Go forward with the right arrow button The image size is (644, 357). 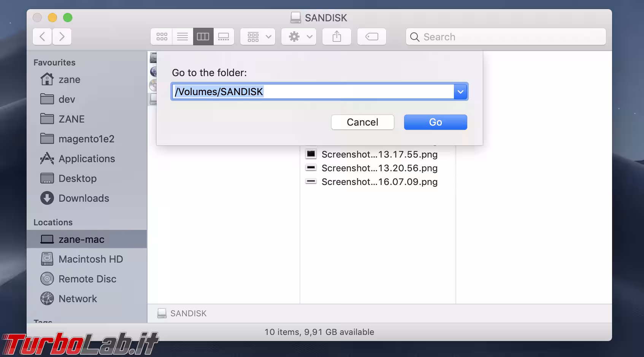pos(62,37)
